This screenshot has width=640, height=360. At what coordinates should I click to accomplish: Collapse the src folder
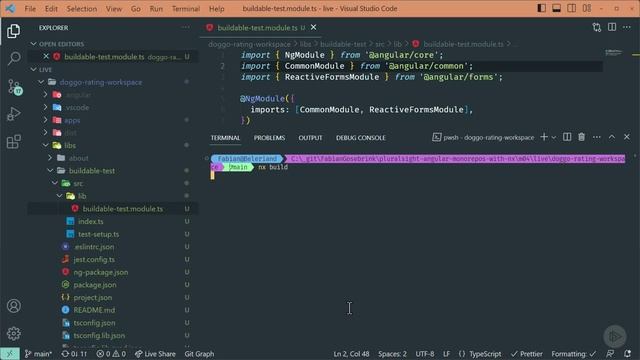pos(55,183)
